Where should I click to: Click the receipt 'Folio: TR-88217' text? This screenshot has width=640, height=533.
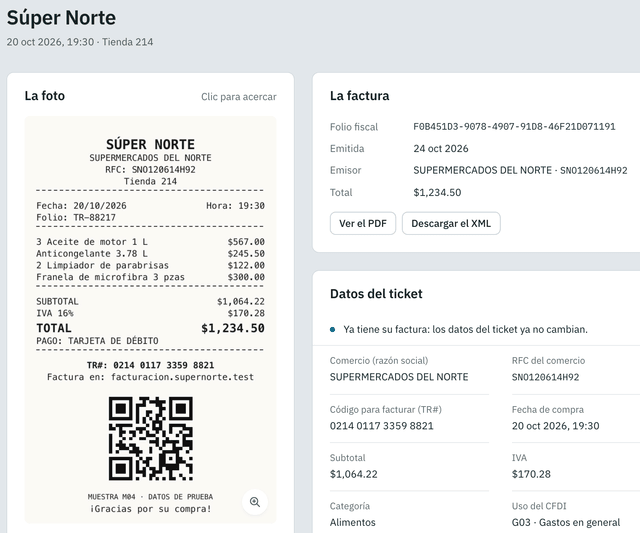pyautogui.click(x=76, y=218)
